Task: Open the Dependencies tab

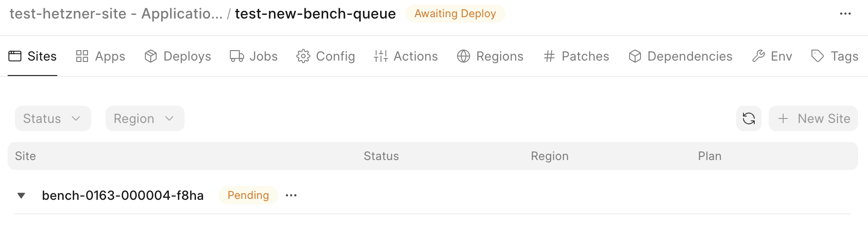Action: (x=680, y=56)
